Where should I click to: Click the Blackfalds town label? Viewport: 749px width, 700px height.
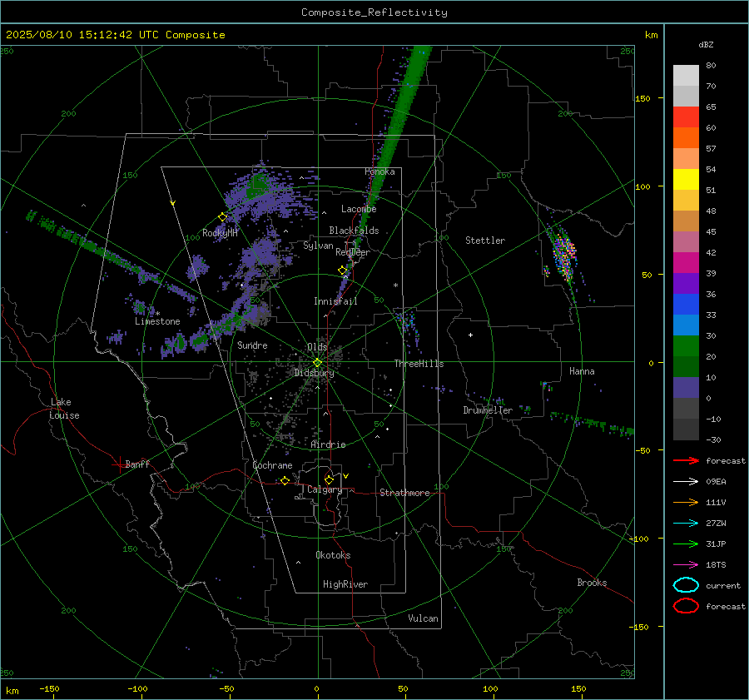pyautogui.click(x=354, y=231)
